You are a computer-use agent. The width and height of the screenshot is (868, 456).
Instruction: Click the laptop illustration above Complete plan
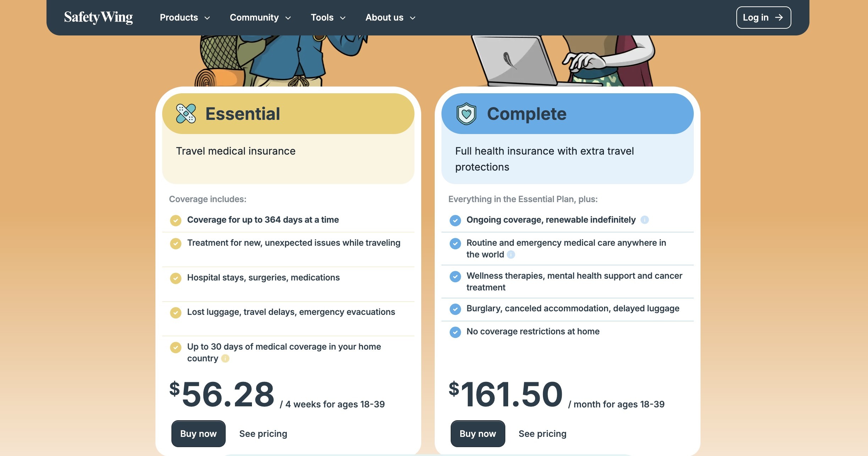click(x=515, y=60)
